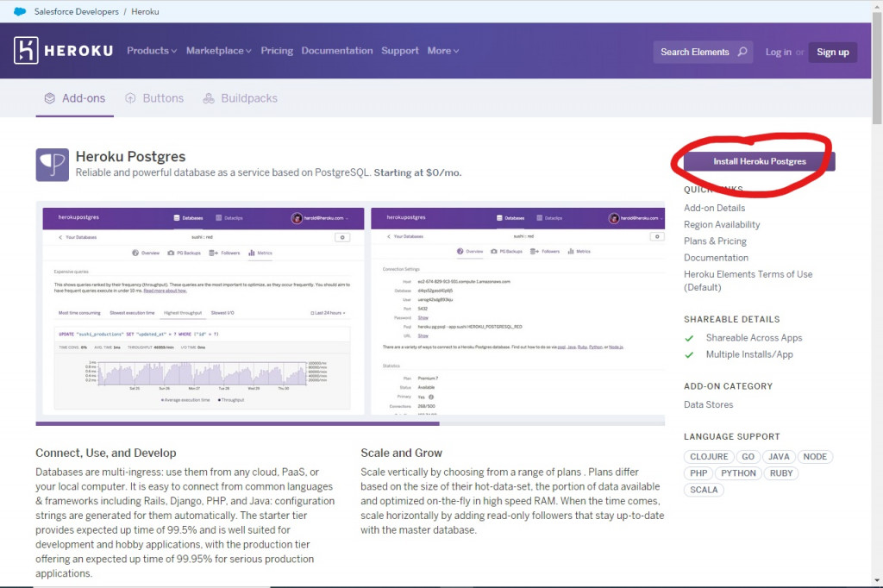Viewport: 883px width, 588px height.
Task: Click the Salesforce cloud logo icon
Action: point(20,11)
